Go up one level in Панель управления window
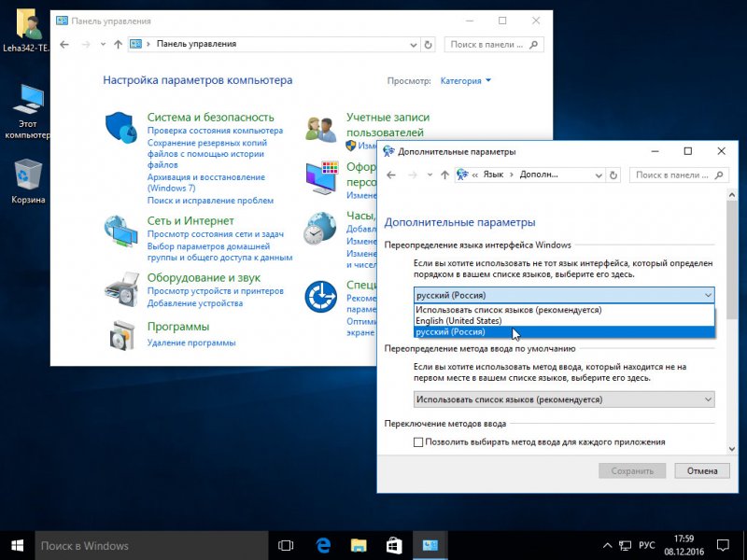The image size is (747, 560). click(119, 44)
